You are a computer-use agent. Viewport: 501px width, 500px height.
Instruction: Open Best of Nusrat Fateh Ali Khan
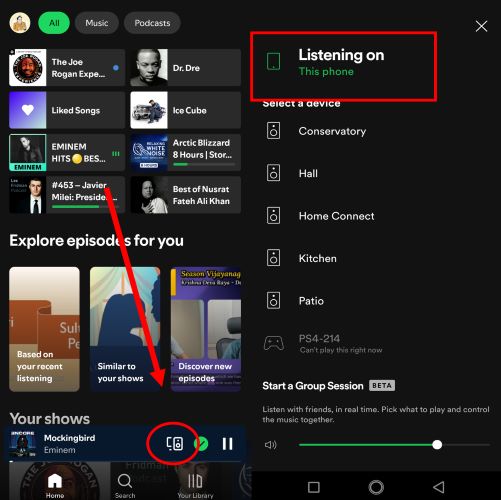[x=186, y=195]
